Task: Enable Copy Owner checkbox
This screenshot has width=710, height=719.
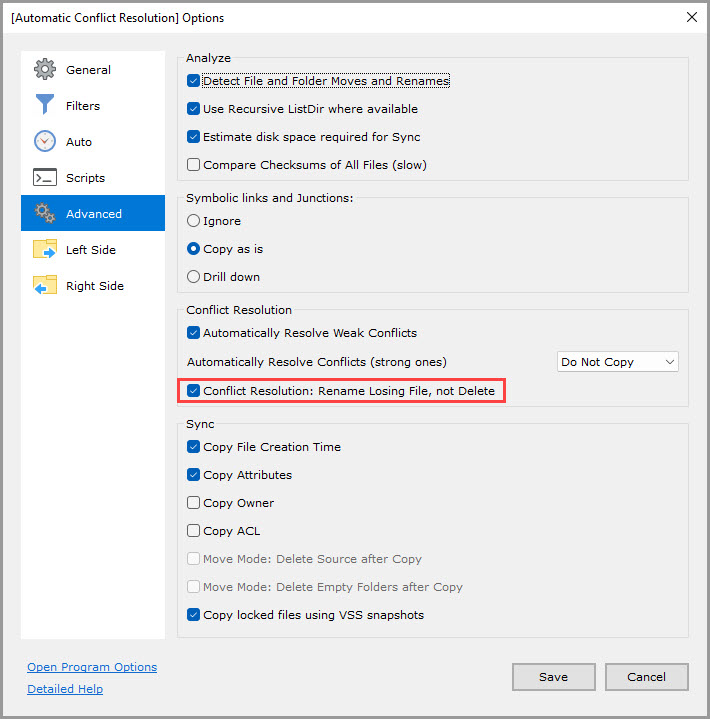Action: pyautogui.click(x=193, y=503)
